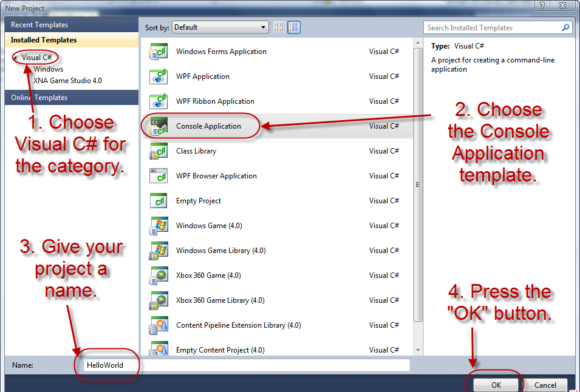Click the template list scroll up arrow
Image resolution: width=580 pixels, height=392 pixels.
(x=418, y=43)
